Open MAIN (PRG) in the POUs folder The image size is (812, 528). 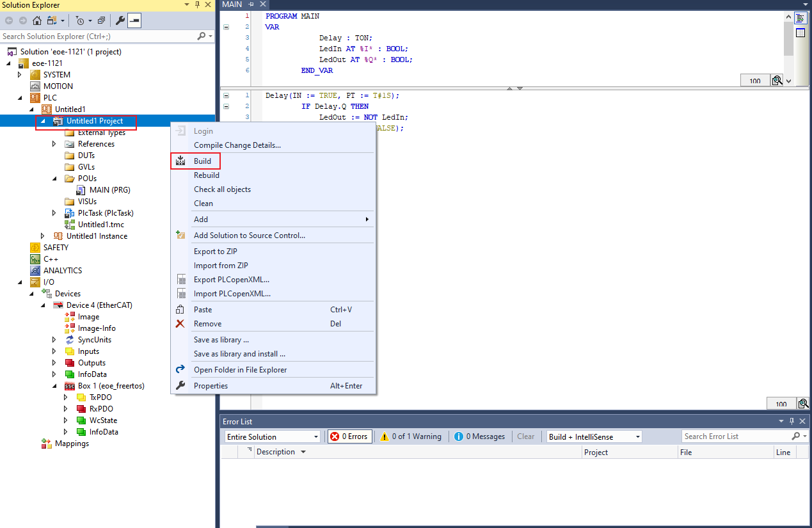click(110, 190)
